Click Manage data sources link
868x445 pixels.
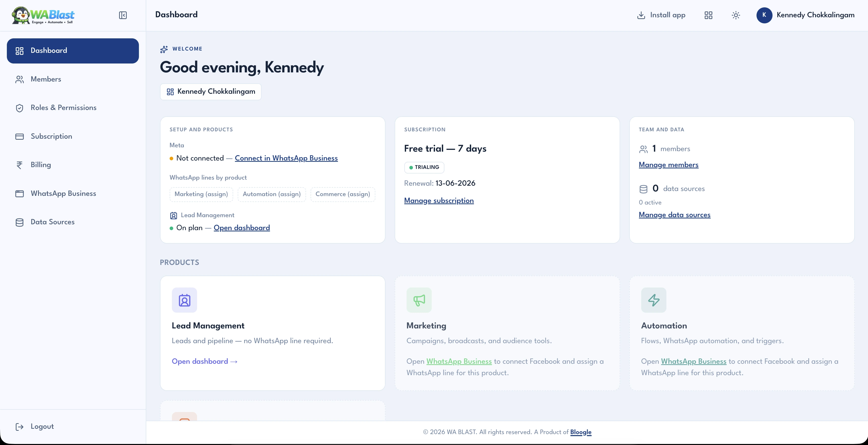click(x=674, y=215)
